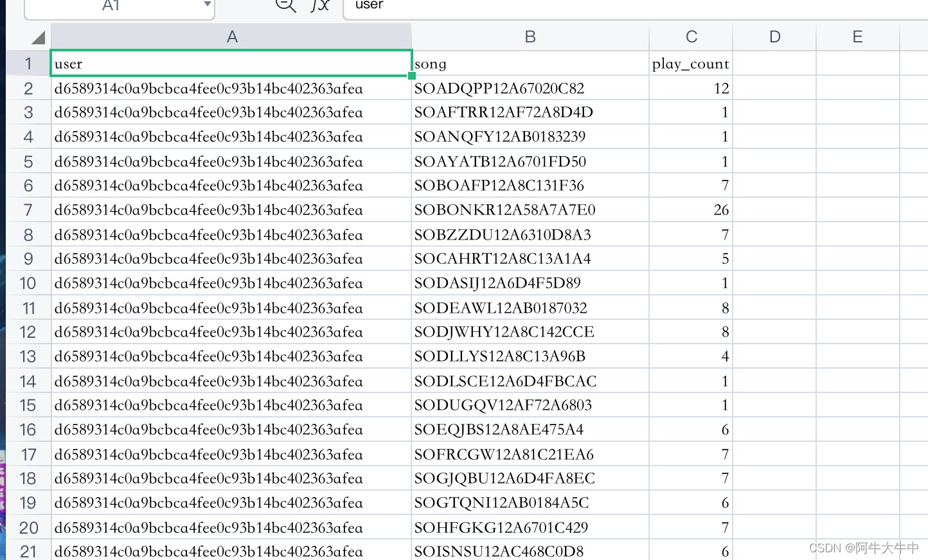Image resolution: width=928 pixels, height=560 pixels.
Task: Click cell SOCAHRT12A8C13A1A4
Action: coord(530,259)
